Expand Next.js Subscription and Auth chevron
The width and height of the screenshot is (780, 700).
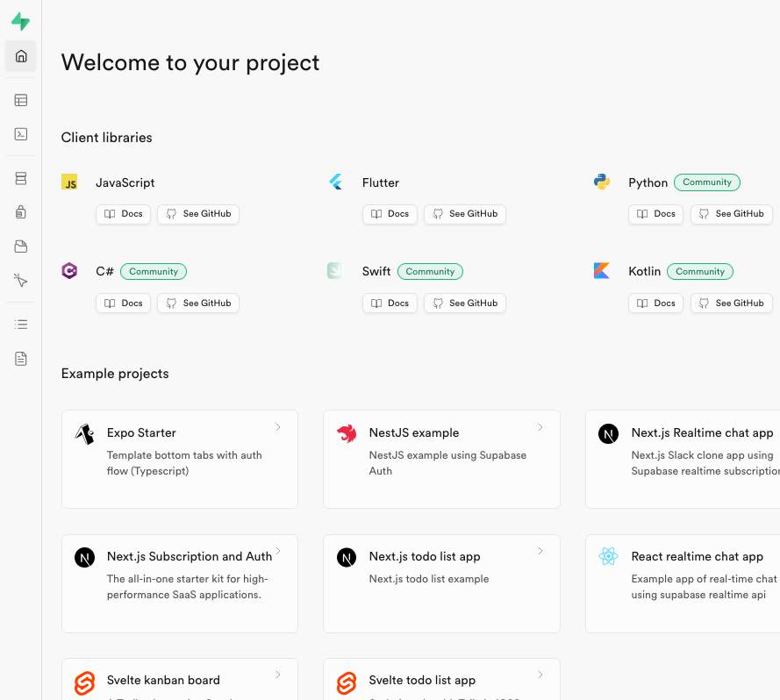(278, 551)
